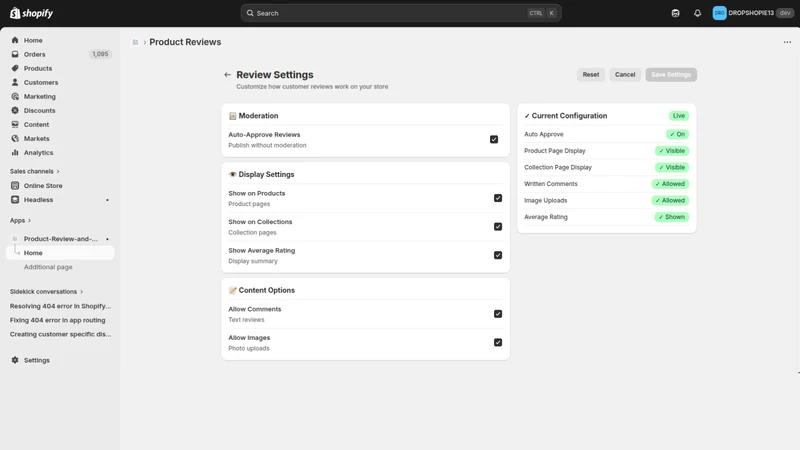
Task: Open the DROPSHOPIE13 account menu
Action: 753,13
